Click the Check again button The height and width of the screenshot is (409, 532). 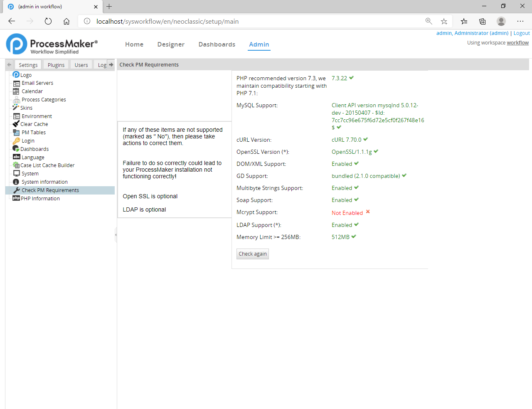253,254
